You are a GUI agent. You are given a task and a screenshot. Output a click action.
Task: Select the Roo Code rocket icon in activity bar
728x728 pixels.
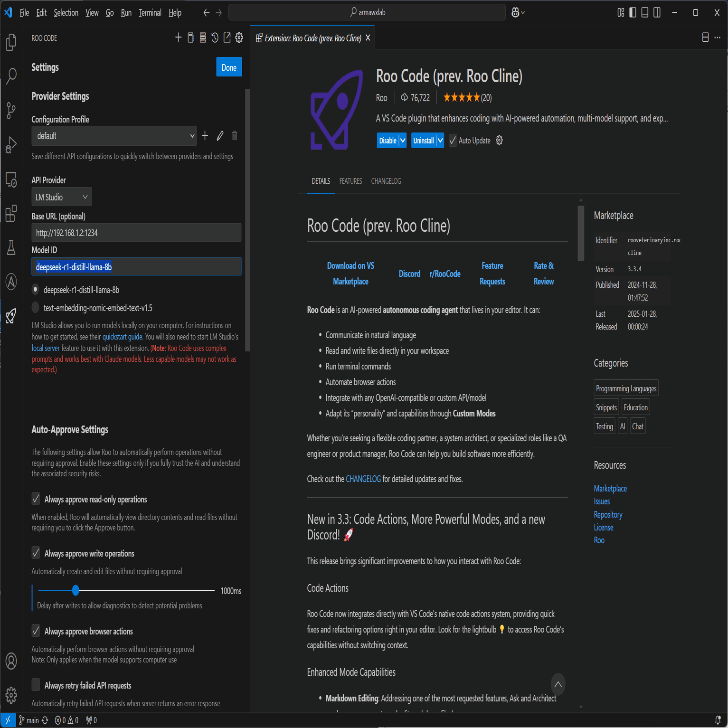coord(11,316)
